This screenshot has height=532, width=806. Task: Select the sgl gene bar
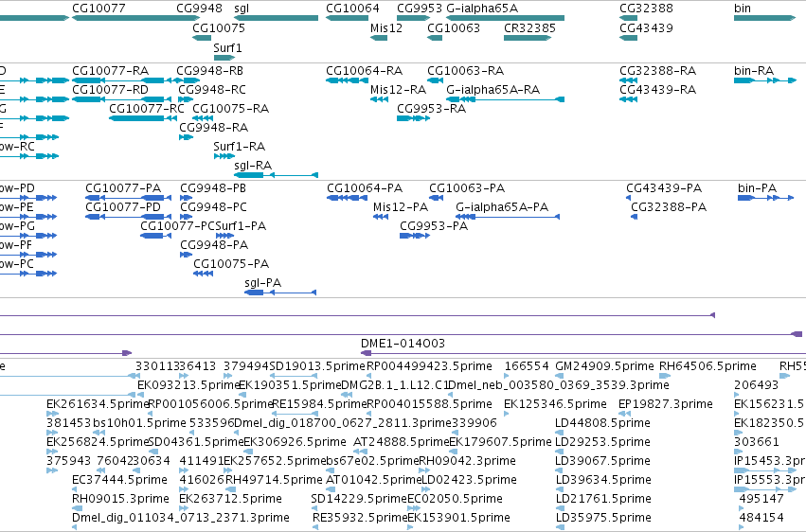tap(276, 18)
